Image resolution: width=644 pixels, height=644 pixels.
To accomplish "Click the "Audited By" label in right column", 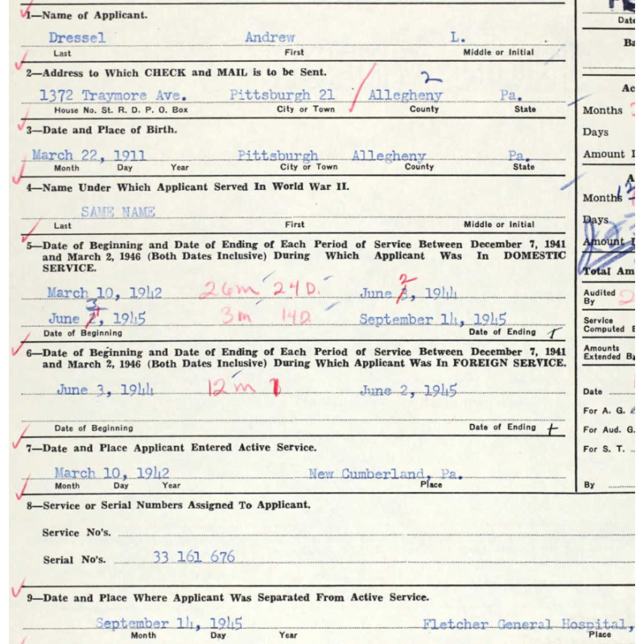I will coord(599,297).
